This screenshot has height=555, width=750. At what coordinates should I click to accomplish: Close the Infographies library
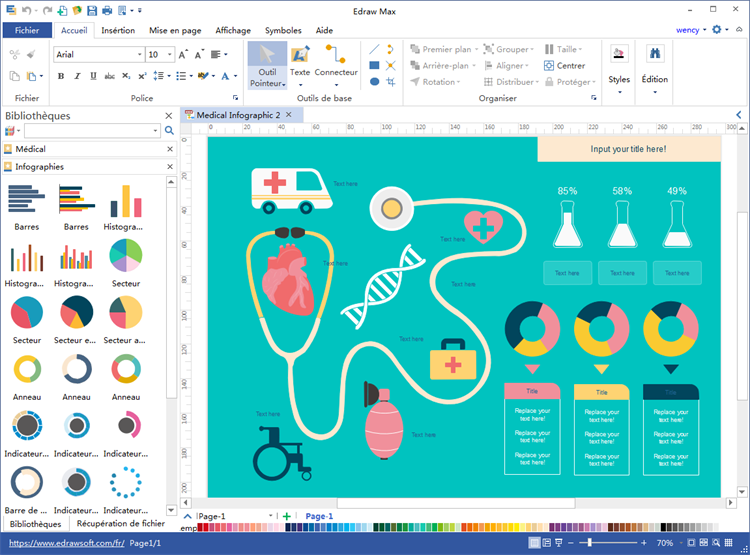(170, 166)
